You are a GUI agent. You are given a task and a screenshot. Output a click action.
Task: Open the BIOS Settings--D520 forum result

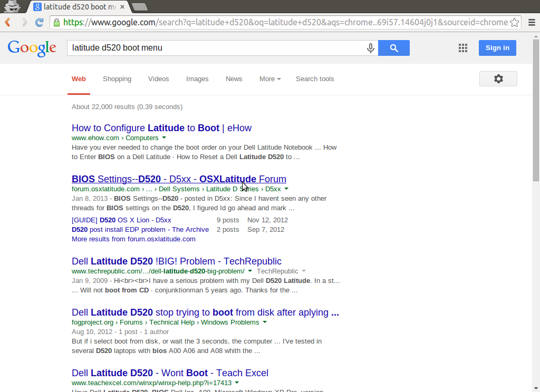pyautogui.click(x=178, y=179)
